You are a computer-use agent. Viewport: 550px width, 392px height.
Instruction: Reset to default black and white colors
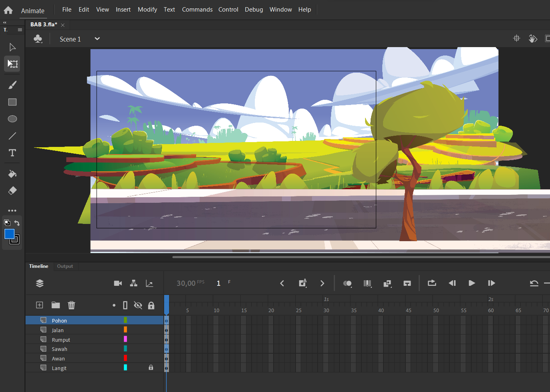tap(7, 223)
